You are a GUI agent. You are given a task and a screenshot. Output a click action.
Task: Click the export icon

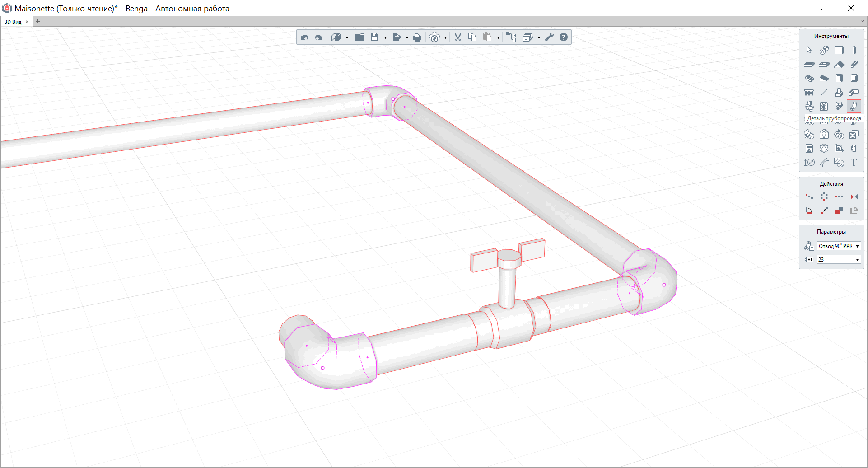coord(397,37)
